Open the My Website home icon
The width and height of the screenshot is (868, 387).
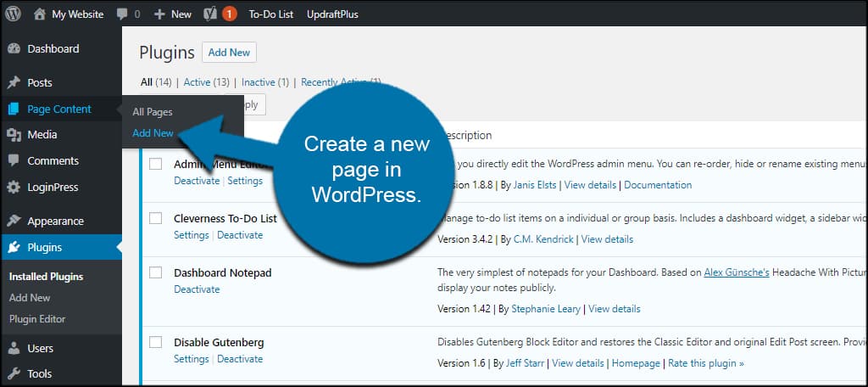pos(39,14)
